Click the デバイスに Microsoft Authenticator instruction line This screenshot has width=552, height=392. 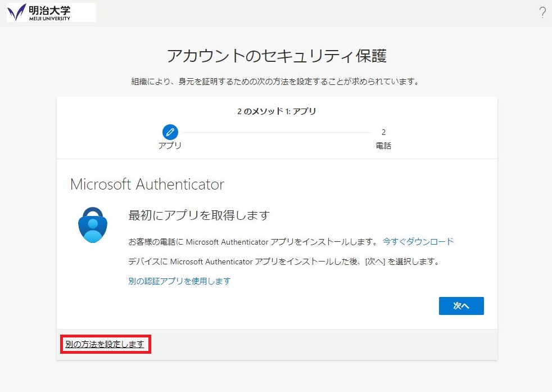[284, 262]
